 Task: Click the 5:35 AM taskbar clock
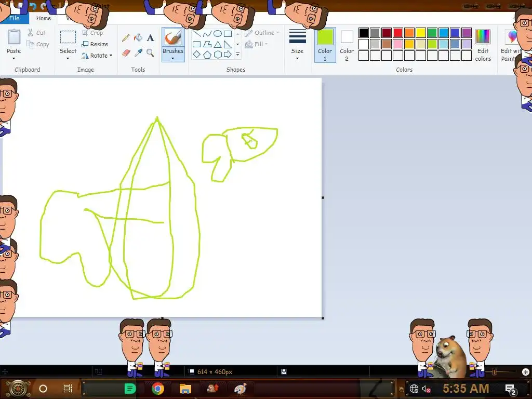(x=466, y=389)
